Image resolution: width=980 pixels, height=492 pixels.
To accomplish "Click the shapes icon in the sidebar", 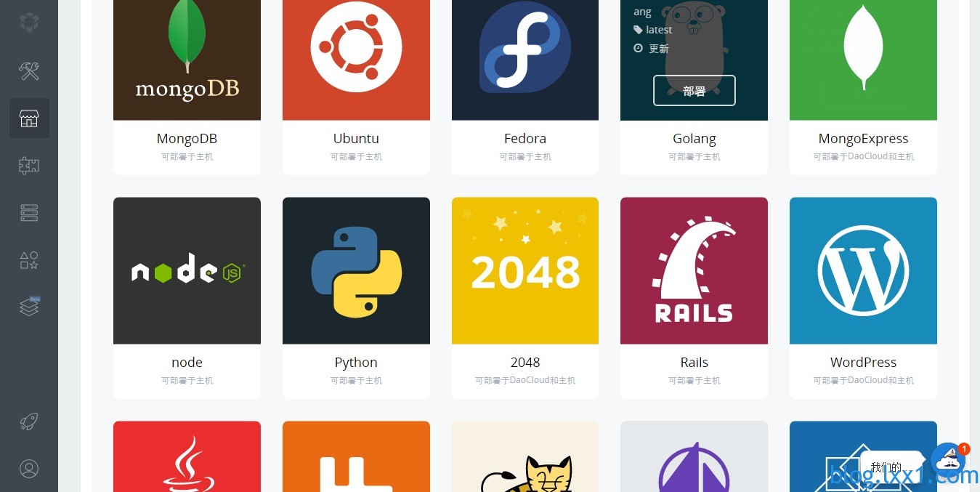I will (x=29, y=260).
